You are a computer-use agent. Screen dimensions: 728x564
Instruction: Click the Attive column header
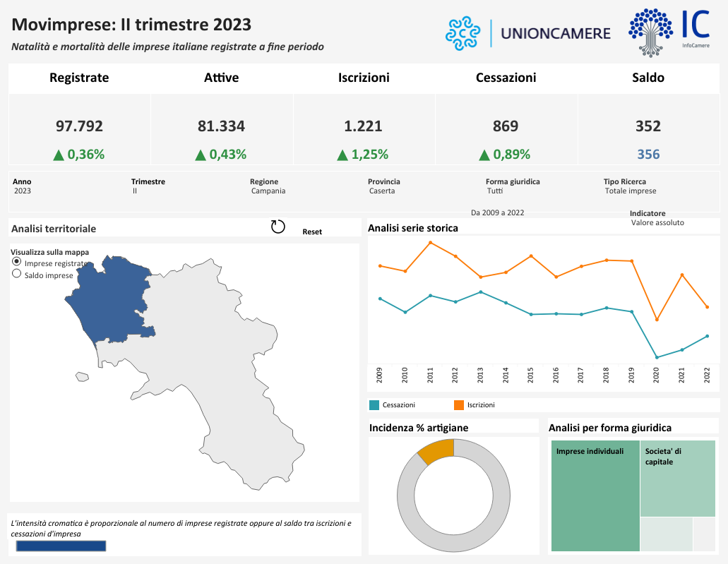pyautogui.click(x=222, y=78)
